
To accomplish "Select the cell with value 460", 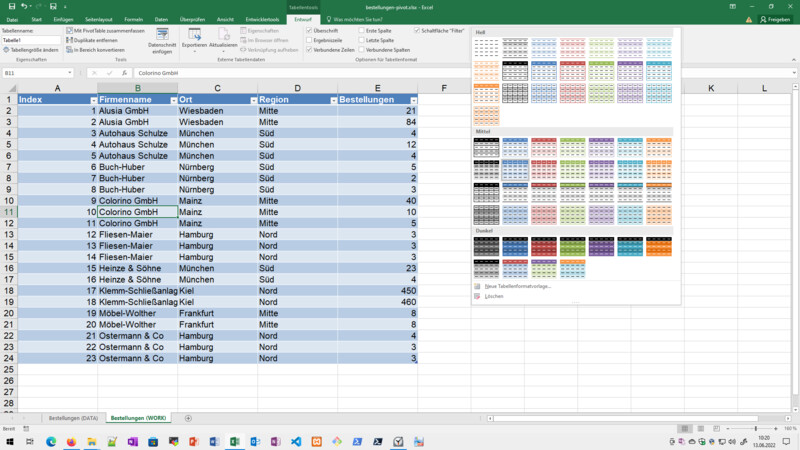I will point(378,302).
